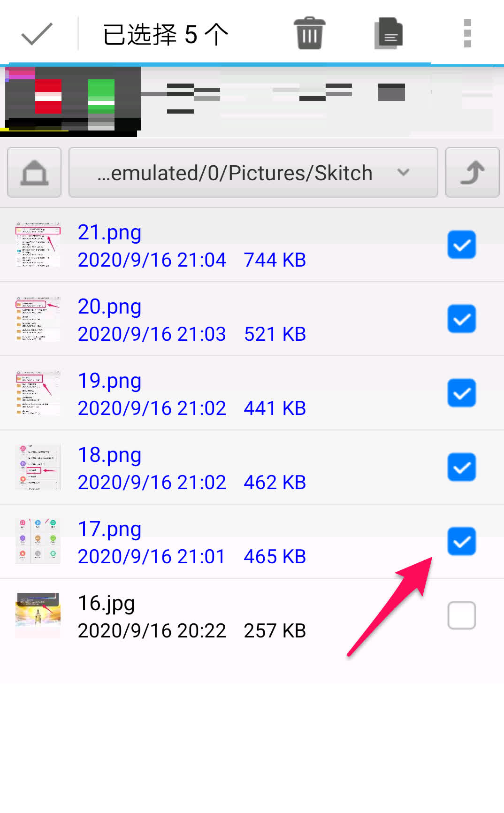Open the 21.png thumbnail preview
This screenshot has width=504, height=813.
38,245
